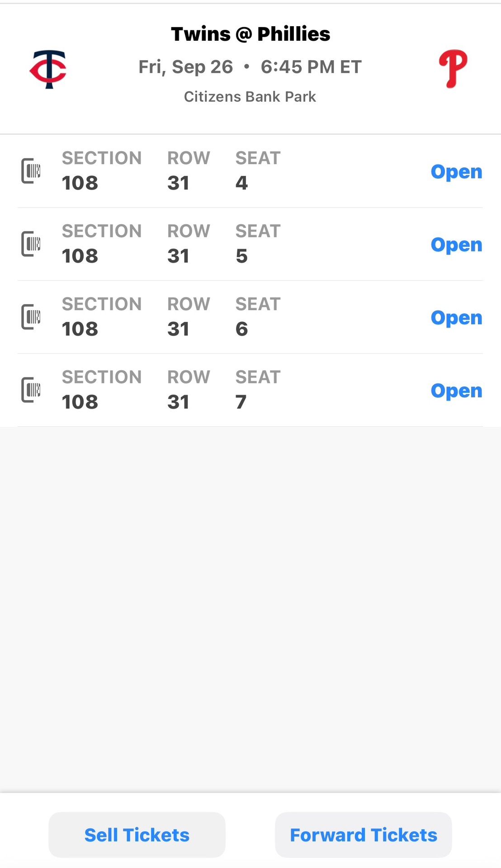This screenshot has width=501, height=868.
Task: Tap the barcode icon for seat 5
Action: pos(31,244)
